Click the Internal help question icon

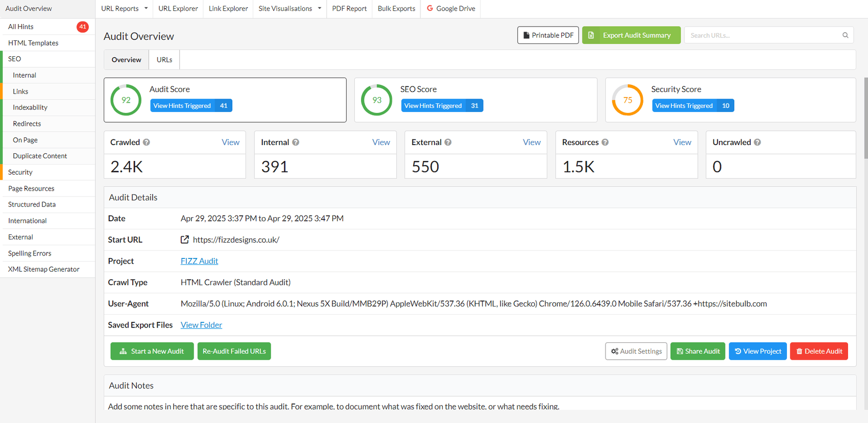point(296,143)
